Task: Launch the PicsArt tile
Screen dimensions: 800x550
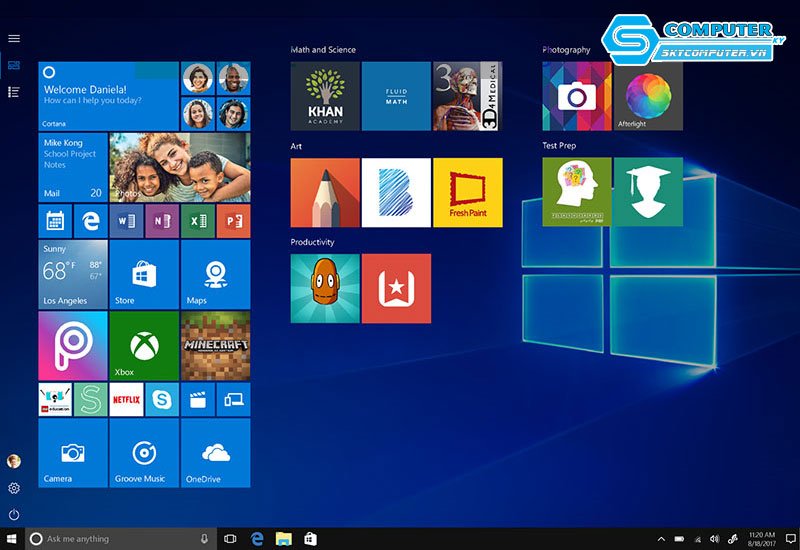Action: [73, 346]
